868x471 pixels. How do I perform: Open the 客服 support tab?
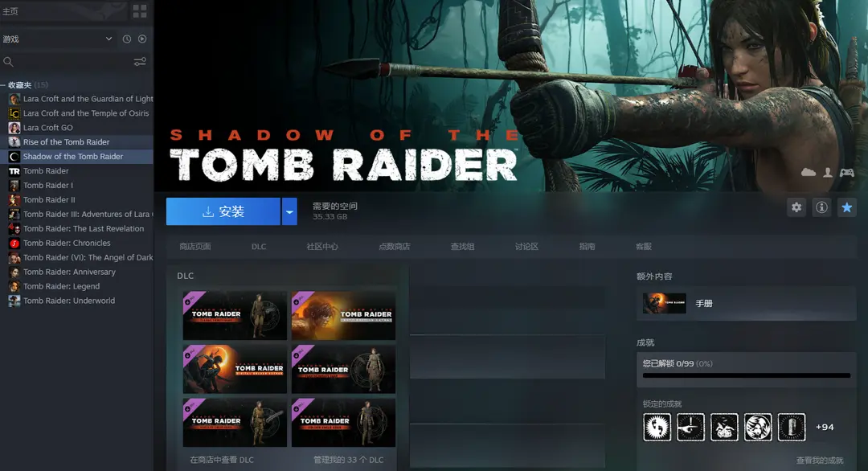point(643,246)
